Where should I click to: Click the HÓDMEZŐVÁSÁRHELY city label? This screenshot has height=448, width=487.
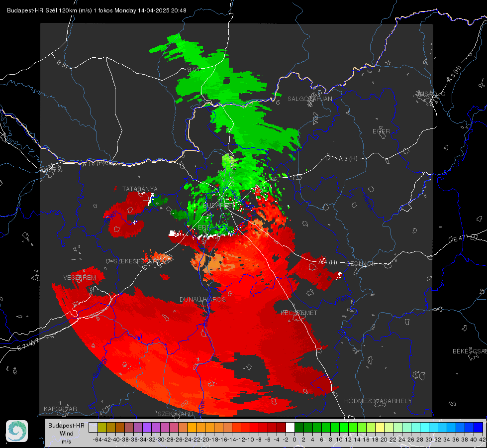click(378, 401)
